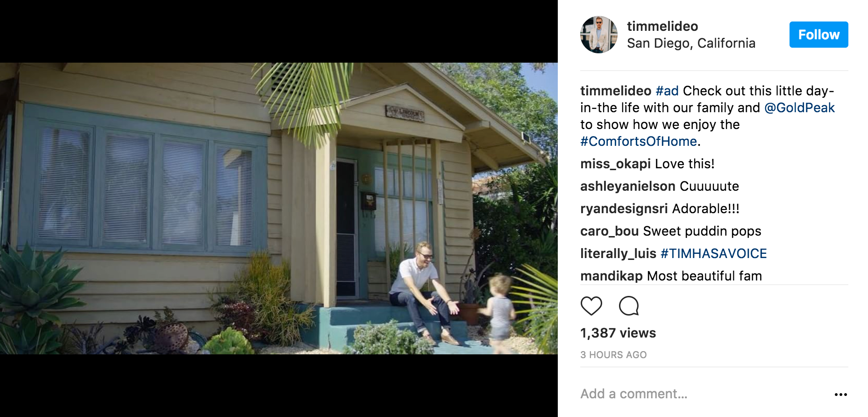View ashleyanielson's profile
The image size is (868, 417).
pos(628,186)
